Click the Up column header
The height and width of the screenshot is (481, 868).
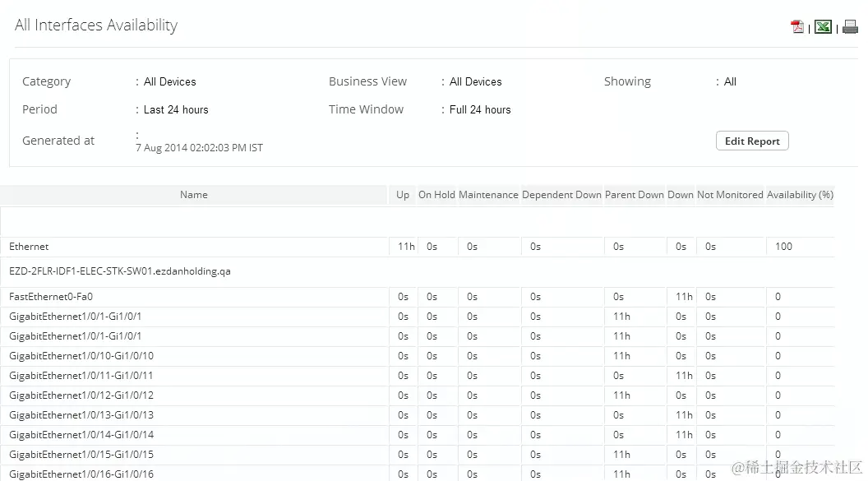[402, 195]
